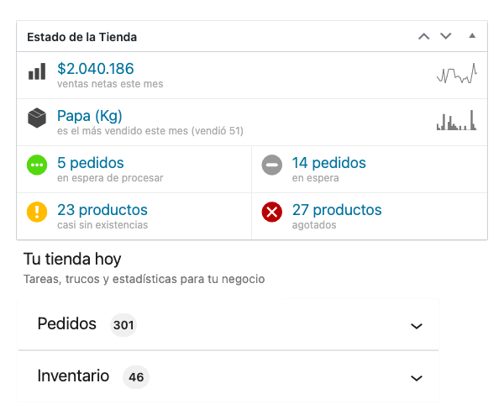Screen dimensions: 504x420
Task: Toggle the Estado de la Tienda panel
Action: point(471,36)
